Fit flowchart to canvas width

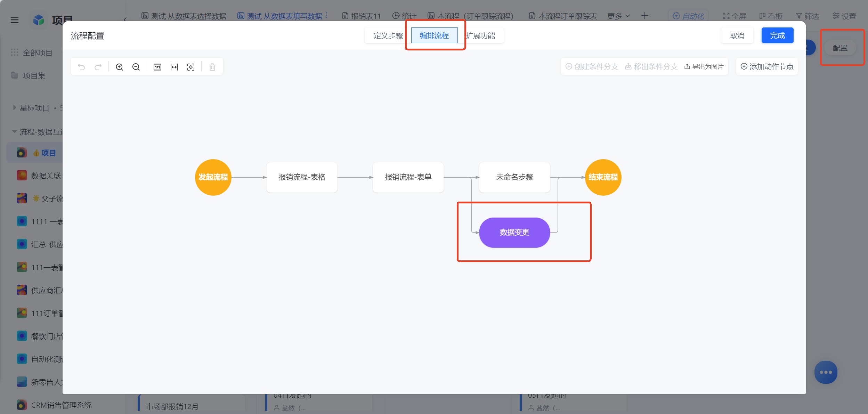(174, 67)
